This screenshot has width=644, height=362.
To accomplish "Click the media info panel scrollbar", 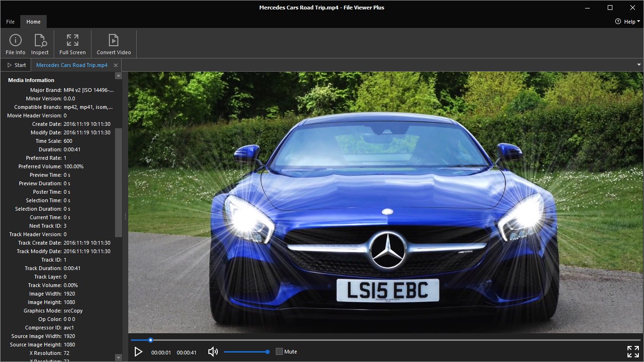I will coord(118,182).
